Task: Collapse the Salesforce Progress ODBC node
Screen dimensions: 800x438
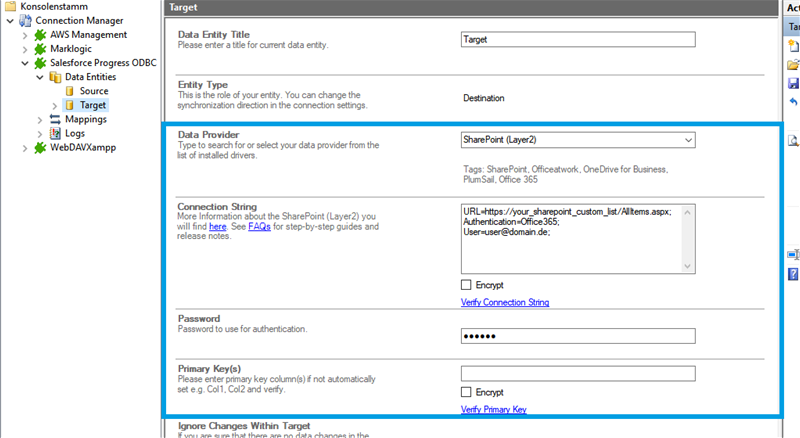Action: click(25, 62)
